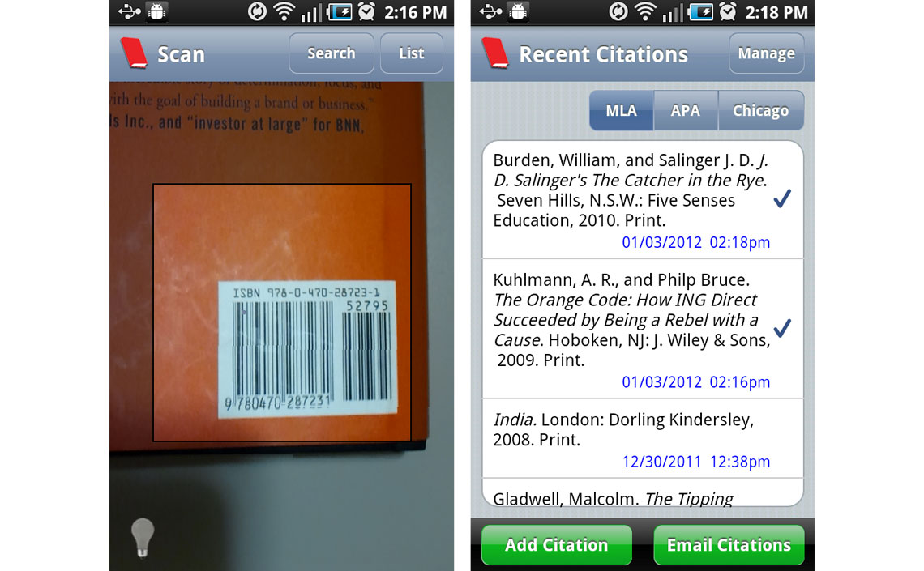Tap the Manage button
Screen dimensions: 924x571
[766, 53]
